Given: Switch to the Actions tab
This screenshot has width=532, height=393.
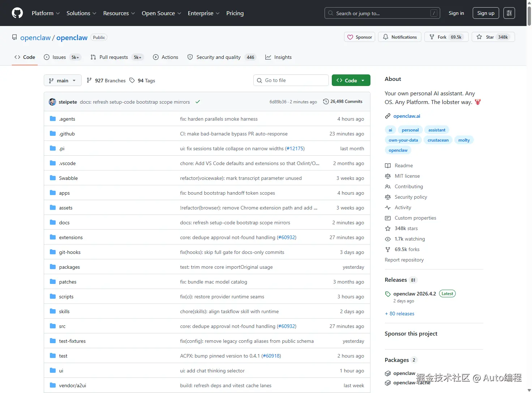Looking at the screenshot, I should [x=166, y=57].
